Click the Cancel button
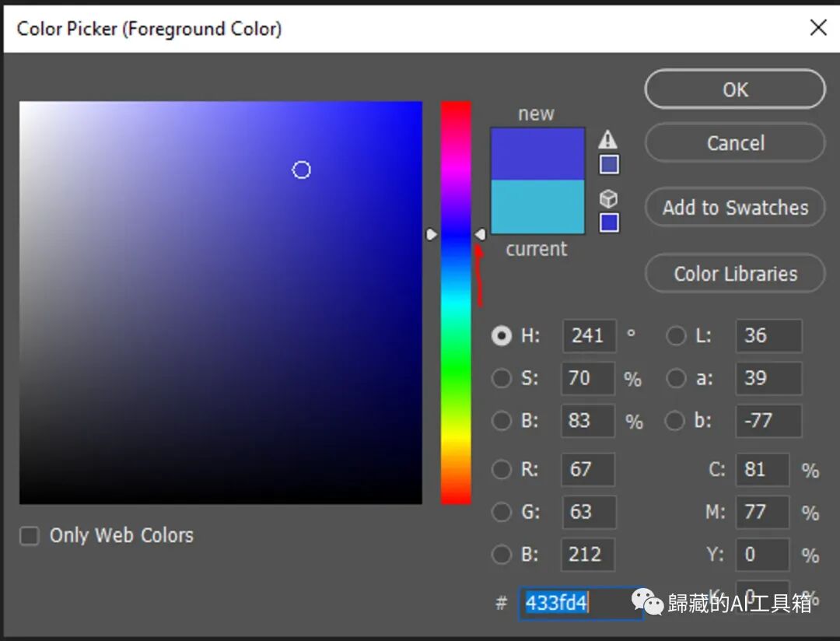The image size is (840, 641). pos(735,143)
